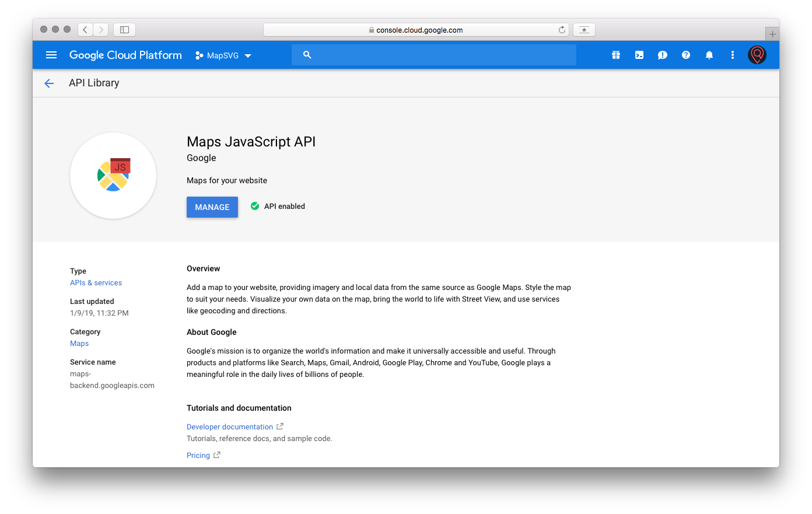This screenshot has width=812, height=514.
Task: Click the Maps JavaScript API logo
Action: click(113, 176)
